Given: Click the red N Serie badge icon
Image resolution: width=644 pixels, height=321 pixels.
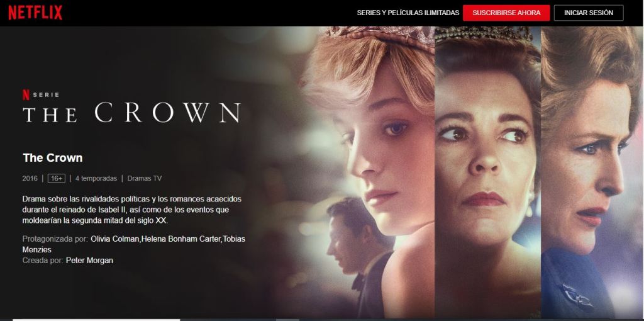Looking at the screenshot, I should click(x=26, y=95).
